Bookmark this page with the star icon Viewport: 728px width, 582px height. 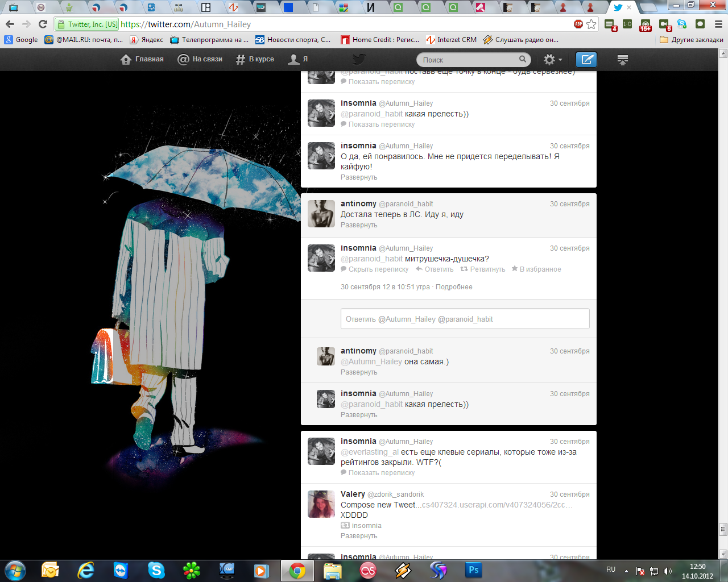tap(591, 24)
